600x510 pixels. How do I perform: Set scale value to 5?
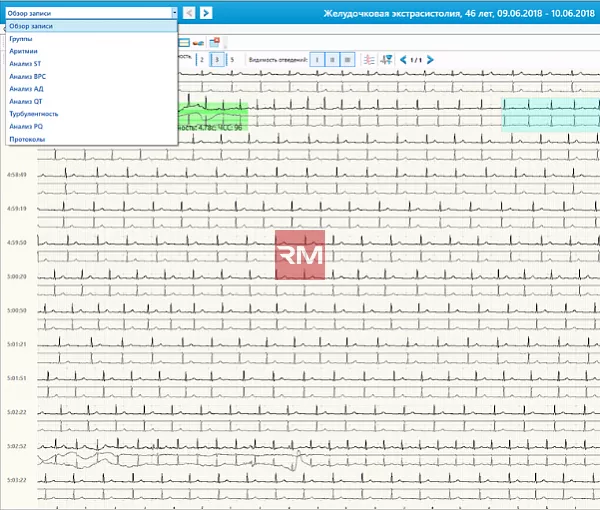232,60
